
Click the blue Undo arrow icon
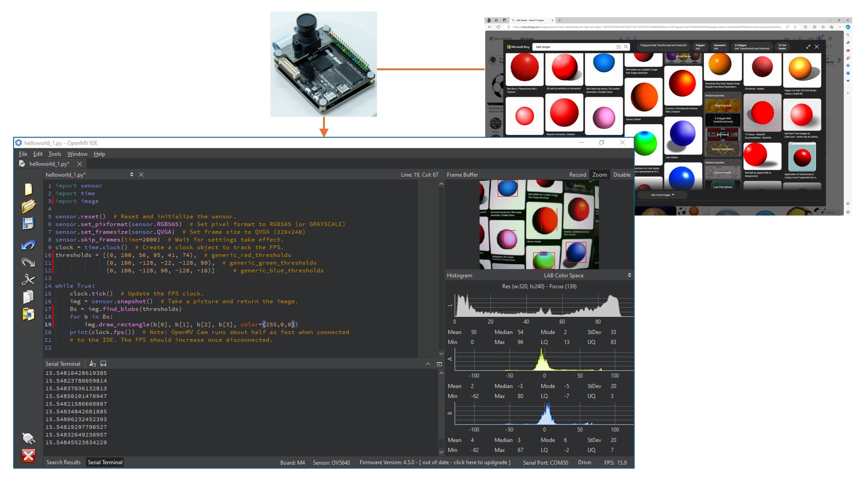pyautogui.click(x=28, y=245)
